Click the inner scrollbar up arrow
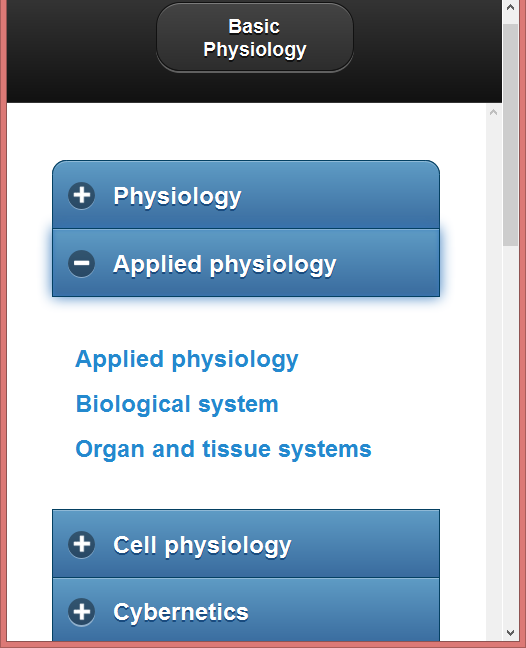The width and height of the screenshot is (526, 648). tap(493, 112)
